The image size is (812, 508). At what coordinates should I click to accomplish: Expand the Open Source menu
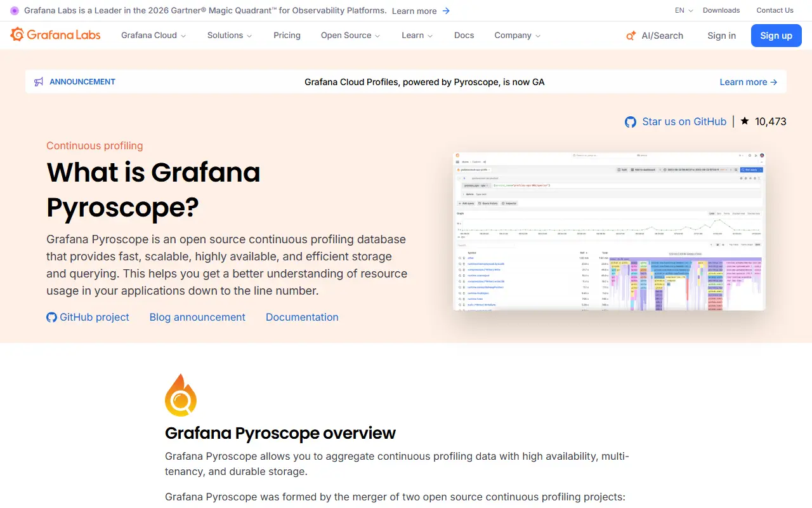point(351,36)
